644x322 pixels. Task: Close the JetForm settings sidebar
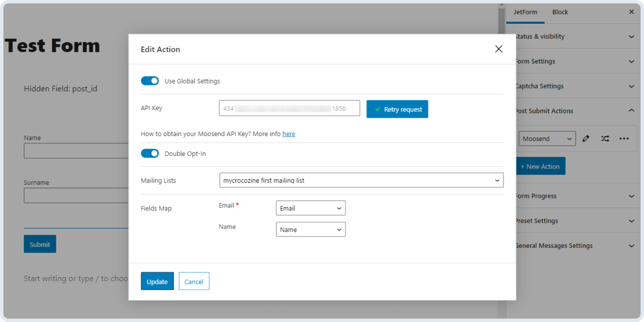pos(631,12)
